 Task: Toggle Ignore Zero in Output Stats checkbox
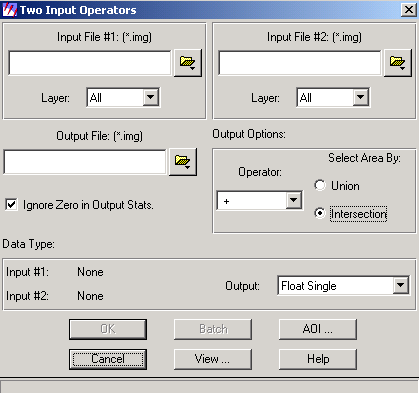point(11,204)
